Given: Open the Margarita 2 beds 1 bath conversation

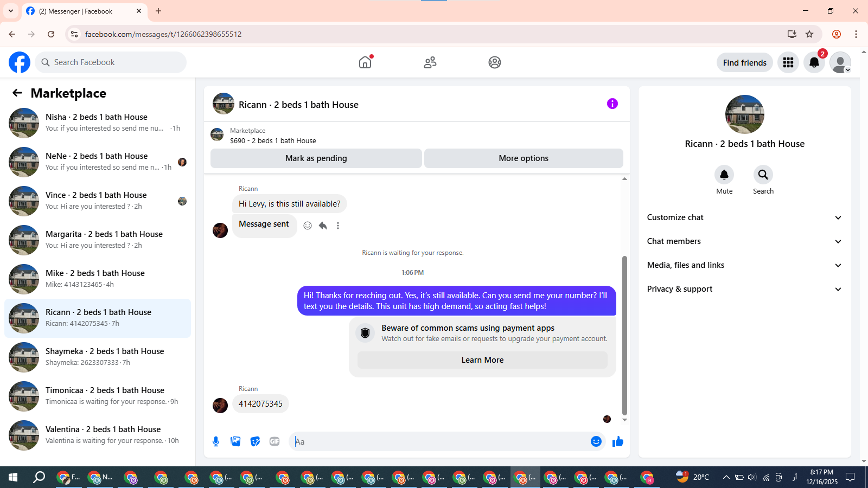Looking at the screenshot, I should click(98, 240).
